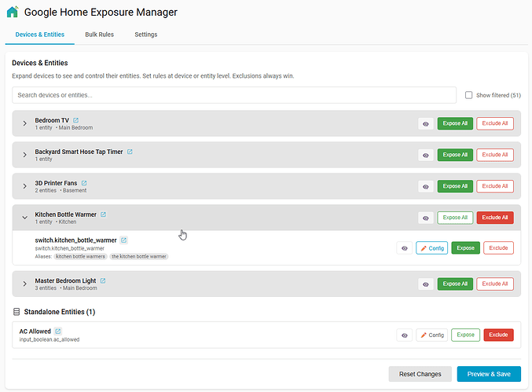
Task: Open link icon next to AC Allowed
Action: (58, 332)
